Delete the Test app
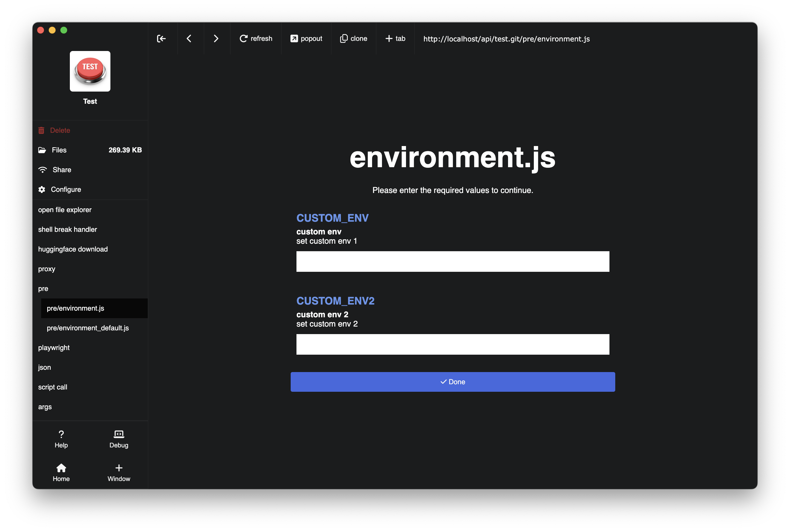 tap(60, 130)
